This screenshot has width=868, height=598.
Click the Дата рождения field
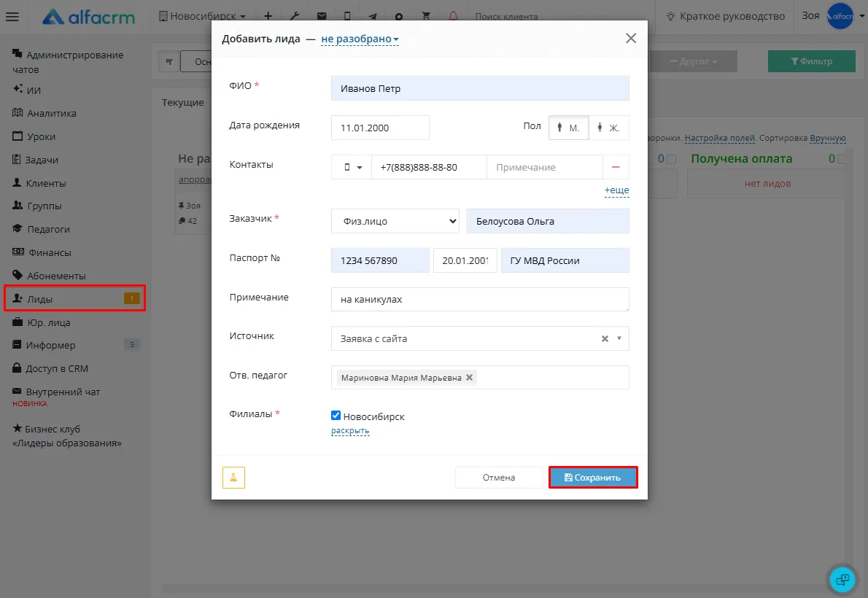point(380,128)
